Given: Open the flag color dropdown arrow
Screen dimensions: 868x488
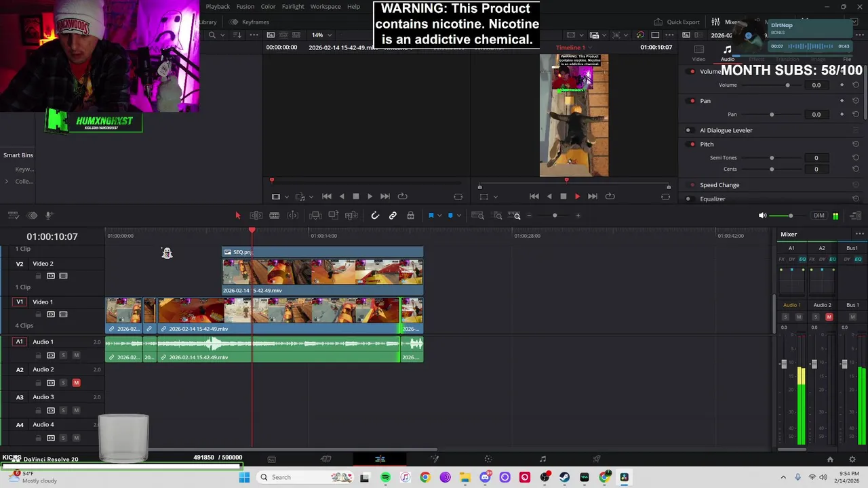Looking at the screenshot, I should pos(439,216).
